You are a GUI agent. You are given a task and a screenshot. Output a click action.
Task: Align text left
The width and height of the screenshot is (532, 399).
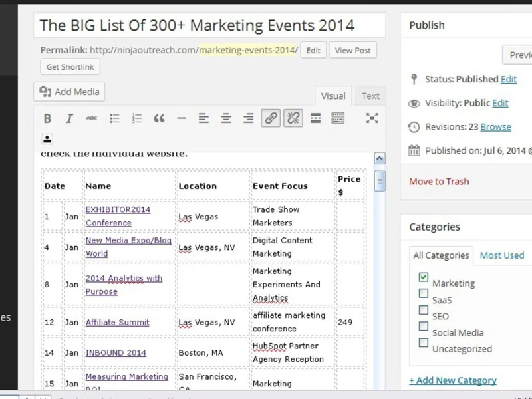coord(203,118)
